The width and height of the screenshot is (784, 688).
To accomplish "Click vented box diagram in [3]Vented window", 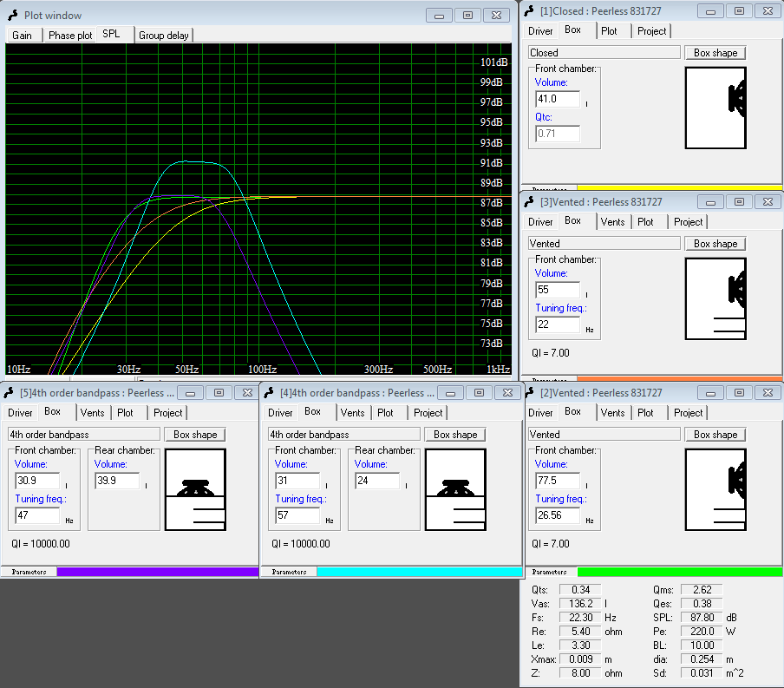I will click(x=715, y=298).
